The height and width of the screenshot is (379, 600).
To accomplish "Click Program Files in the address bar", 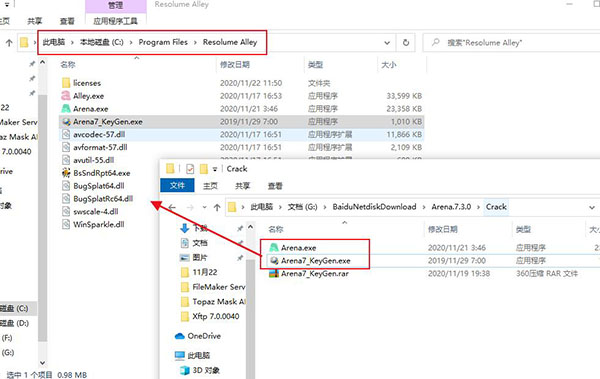I will tap(163, 42).
